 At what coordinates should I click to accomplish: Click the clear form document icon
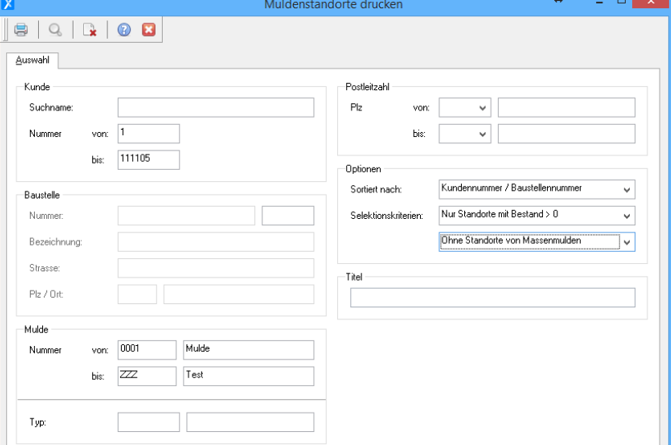(89, 30)
